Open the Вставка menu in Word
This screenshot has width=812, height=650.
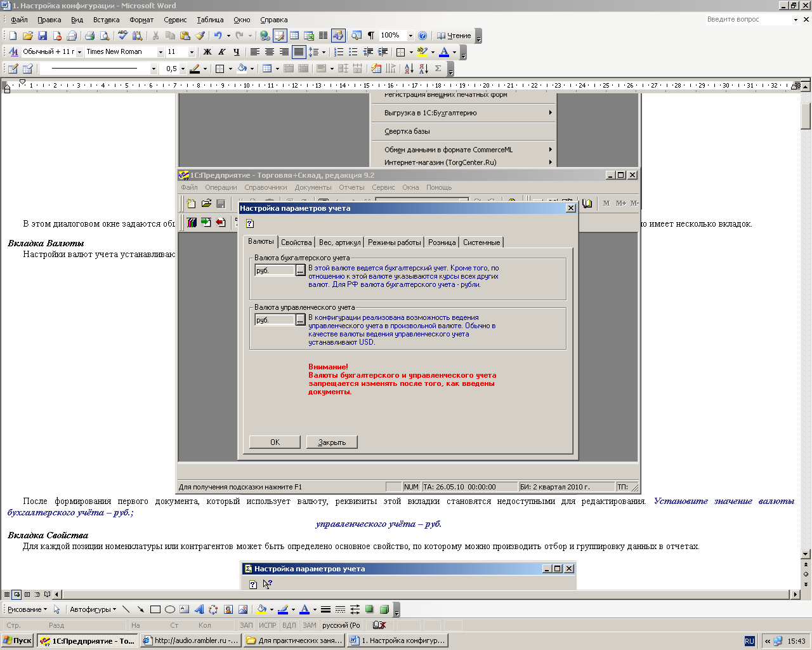pos(106,20)
